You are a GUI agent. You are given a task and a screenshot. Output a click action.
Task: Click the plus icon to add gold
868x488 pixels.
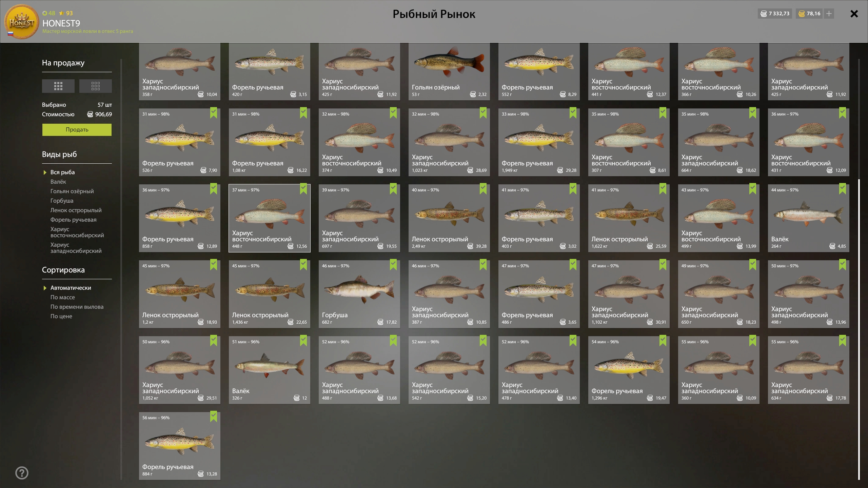pyautogui.click(x=829, y=14)
